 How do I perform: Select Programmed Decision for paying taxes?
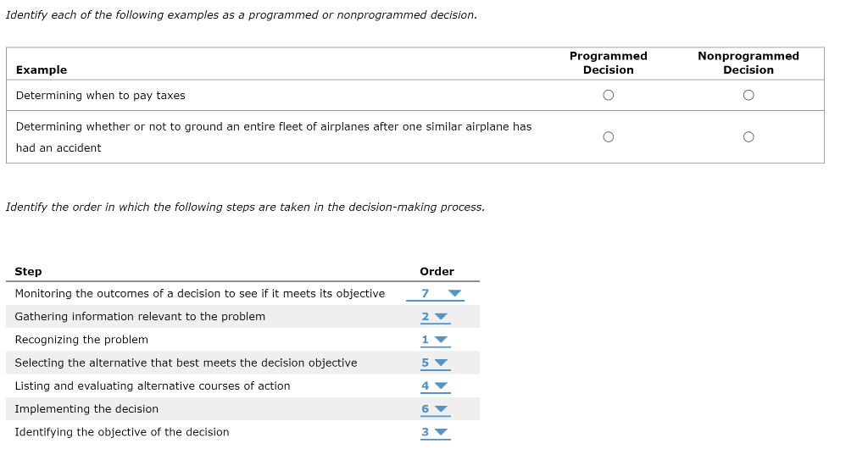click(x=608, y=95)
